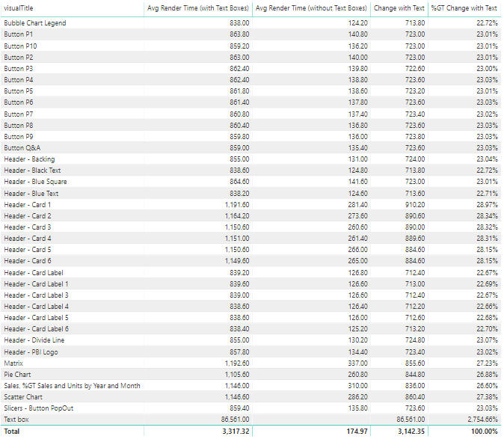The height and width of the screenshot is (442, 504).
Task: Click the Header - Blue Text row
Action: coord(251,194)
